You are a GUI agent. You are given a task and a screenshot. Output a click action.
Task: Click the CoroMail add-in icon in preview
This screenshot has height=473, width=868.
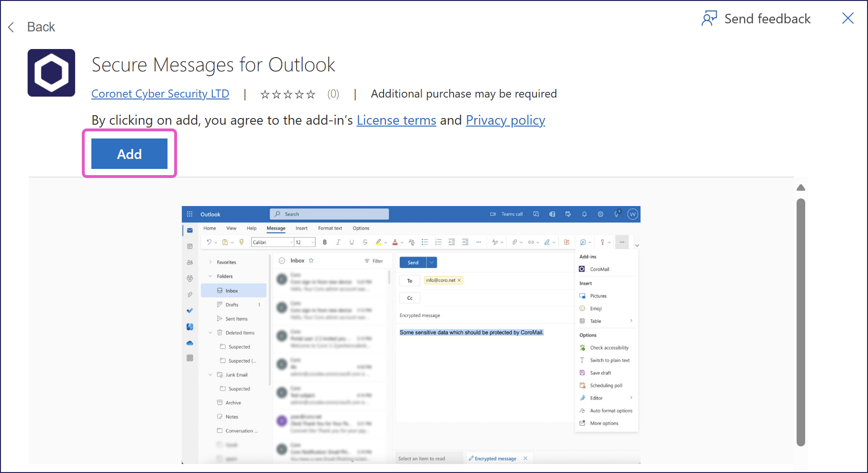pos(582,269)
